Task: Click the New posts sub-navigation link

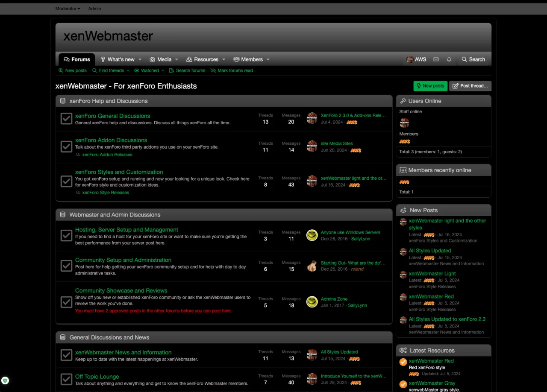Action: coord(73,70)
